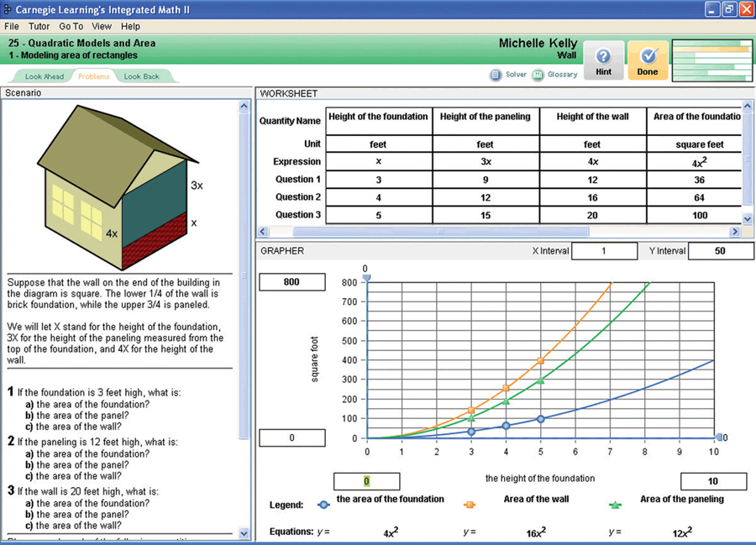Click the 800 y-axis maximum field
The image size is (756, 545).
point(291,282)
